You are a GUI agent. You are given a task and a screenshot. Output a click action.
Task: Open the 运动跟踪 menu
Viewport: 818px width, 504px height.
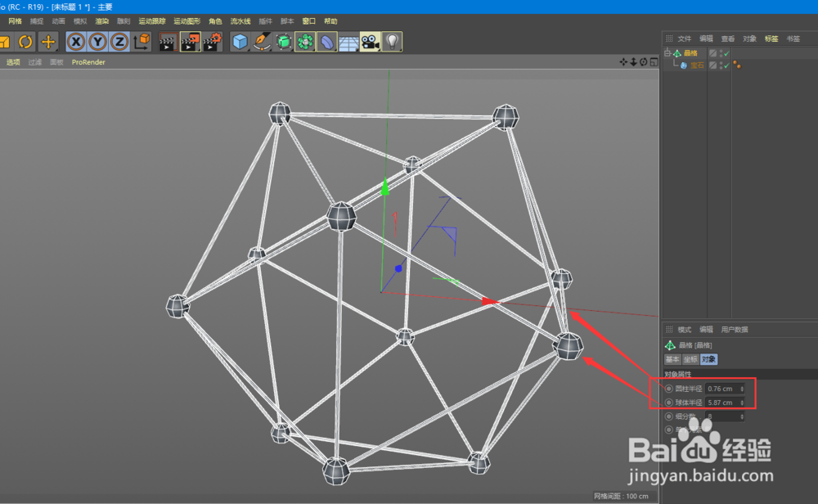[x=152, y=21]
